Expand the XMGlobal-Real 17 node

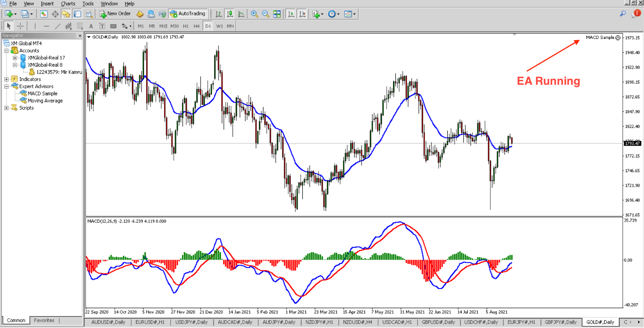pos(15,58)
